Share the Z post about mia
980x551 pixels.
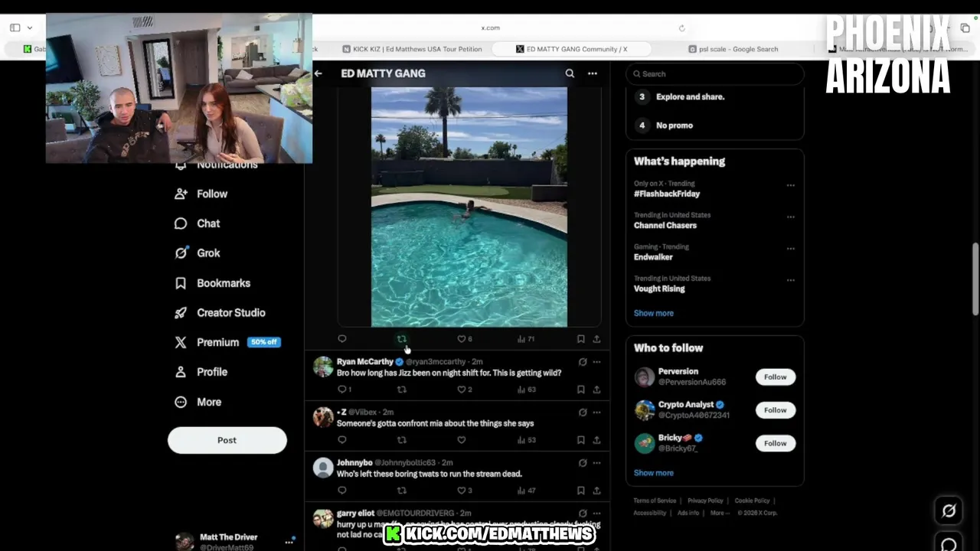(x=596, y=440)
